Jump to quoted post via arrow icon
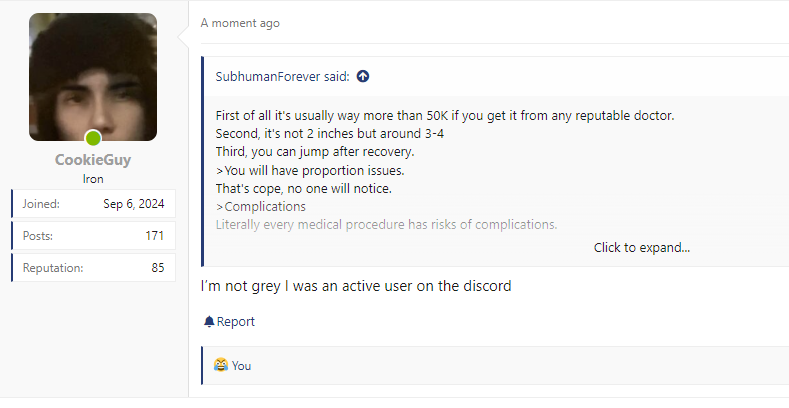The height and width of the screenshot is (408, 789). 363,76
